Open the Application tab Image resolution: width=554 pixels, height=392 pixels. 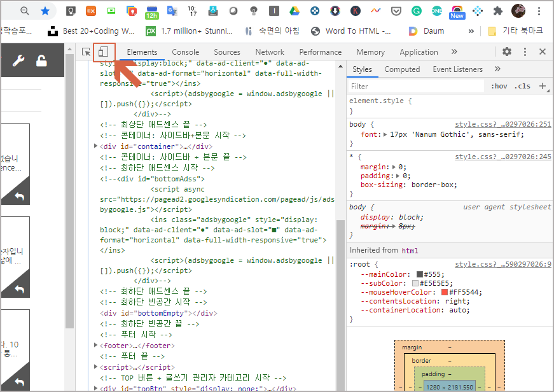tap(419, 52)
